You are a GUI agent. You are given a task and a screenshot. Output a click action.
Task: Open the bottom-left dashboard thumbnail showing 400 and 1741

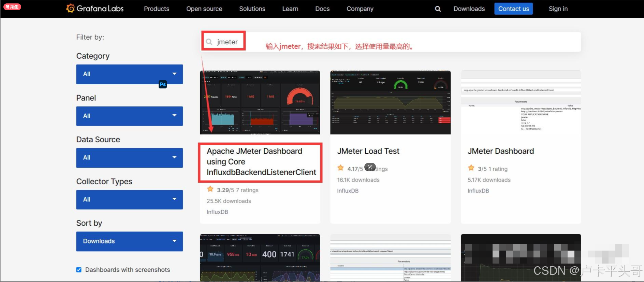[x=260, y=258]
